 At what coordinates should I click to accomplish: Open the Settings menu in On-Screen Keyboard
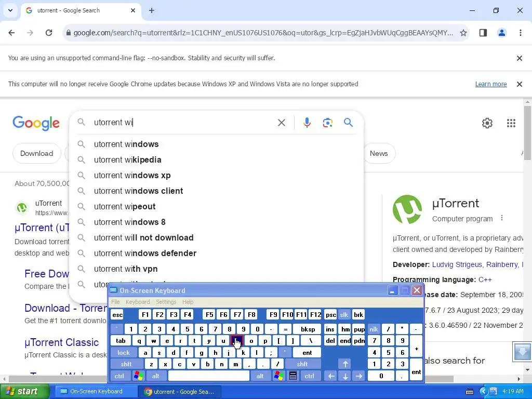(x=166, y=302)
